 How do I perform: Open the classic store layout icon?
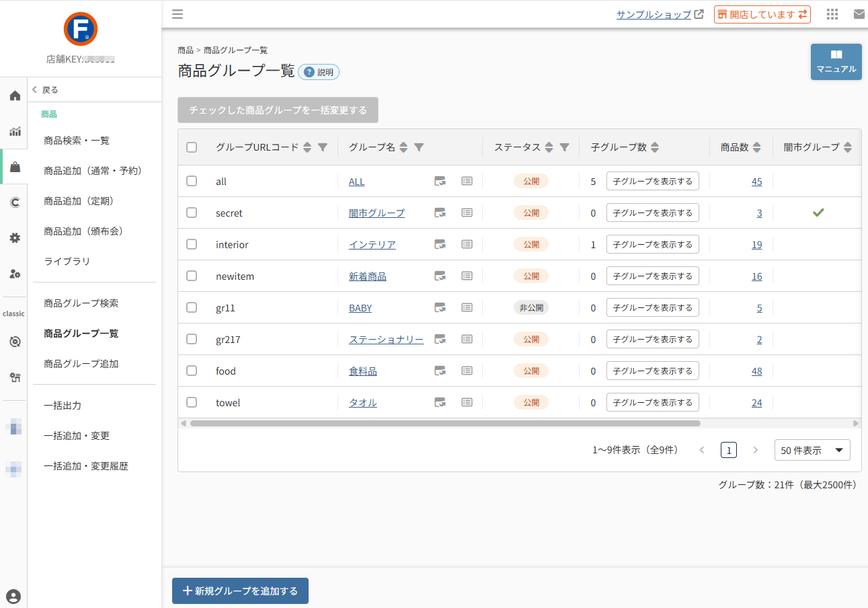point(15,377)
